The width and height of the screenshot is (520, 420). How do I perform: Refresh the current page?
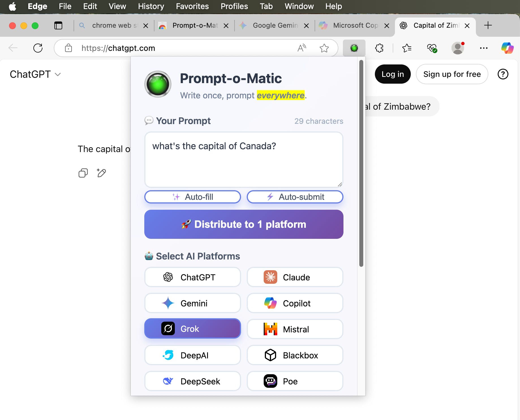pyautogui.click(x=38, y=48)
